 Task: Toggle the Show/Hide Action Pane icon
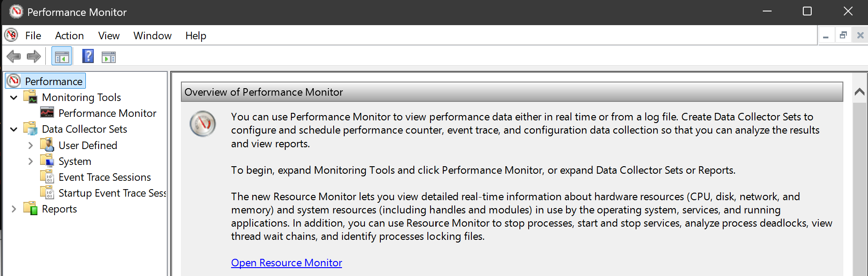click(108, 57)
